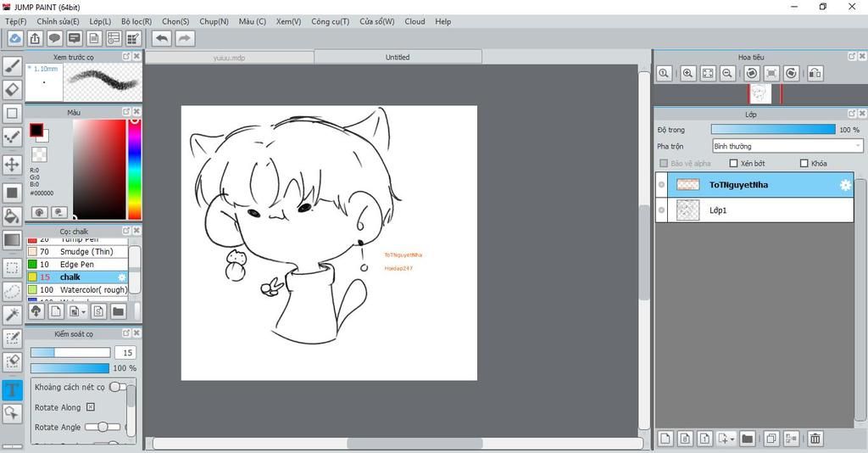Open the Pha trộn blend mode dropdown
The height and width of the screenshot is (453, 868).
pos(787,146)
